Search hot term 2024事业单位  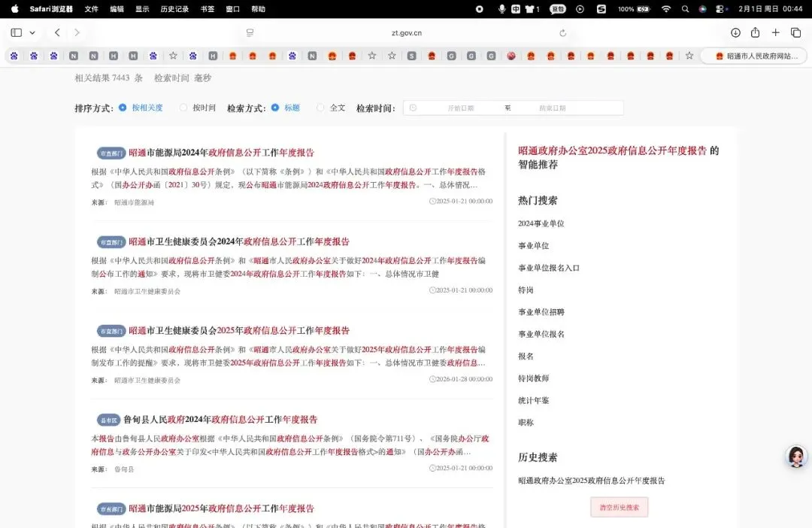[x=541, y=224]
